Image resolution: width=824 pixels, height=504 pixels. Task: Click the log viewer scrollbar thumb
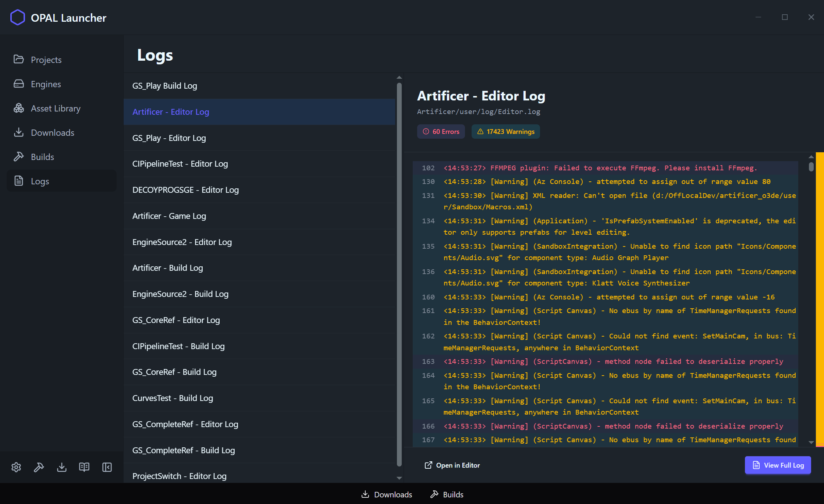[811, 167]
